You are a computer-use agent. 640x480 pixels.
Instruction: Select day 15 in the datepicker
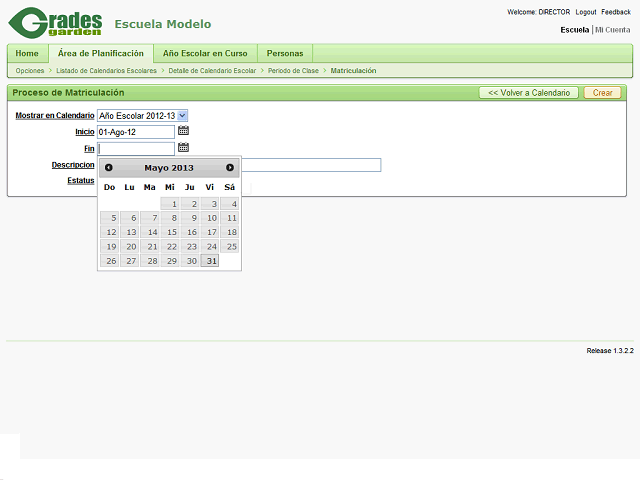point(170,232)
